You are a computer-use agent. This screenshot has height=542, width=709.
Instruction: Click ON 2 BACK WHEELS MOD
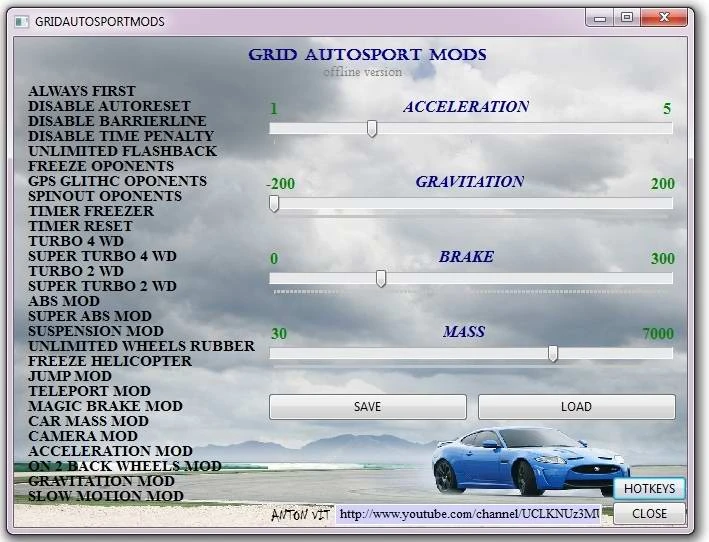pyautogui.click(x=125, y=465)
